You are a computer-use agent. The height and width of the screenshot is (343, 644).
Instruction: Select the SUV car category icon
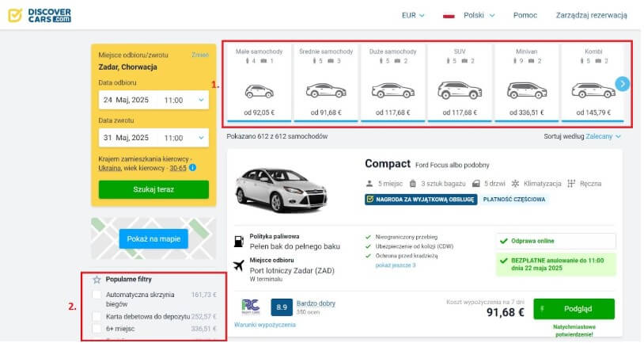[x=460, y=90]
